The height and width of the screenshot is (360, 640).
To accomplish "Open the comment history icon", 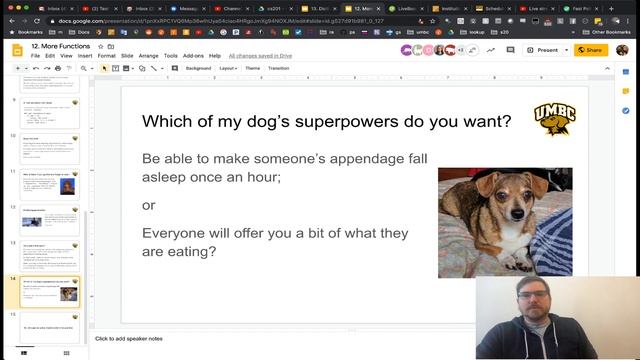I will coord(510,50).
